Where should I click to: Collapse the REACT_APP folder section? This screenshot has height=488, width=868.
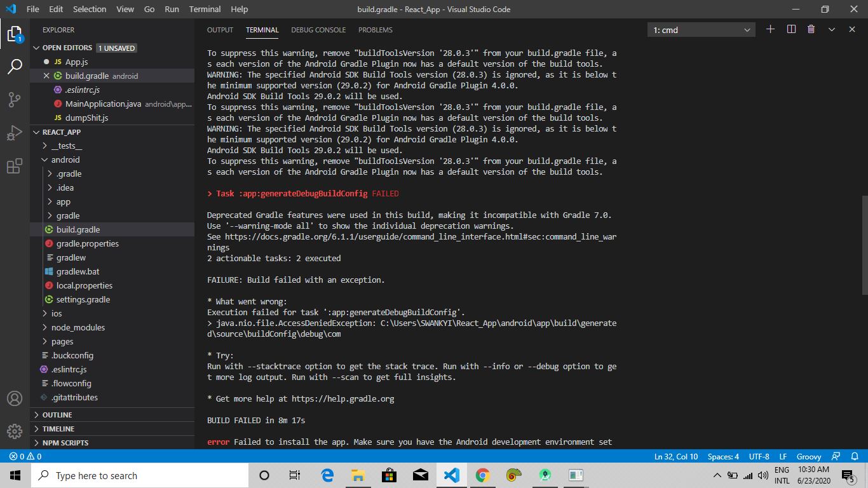112,132
